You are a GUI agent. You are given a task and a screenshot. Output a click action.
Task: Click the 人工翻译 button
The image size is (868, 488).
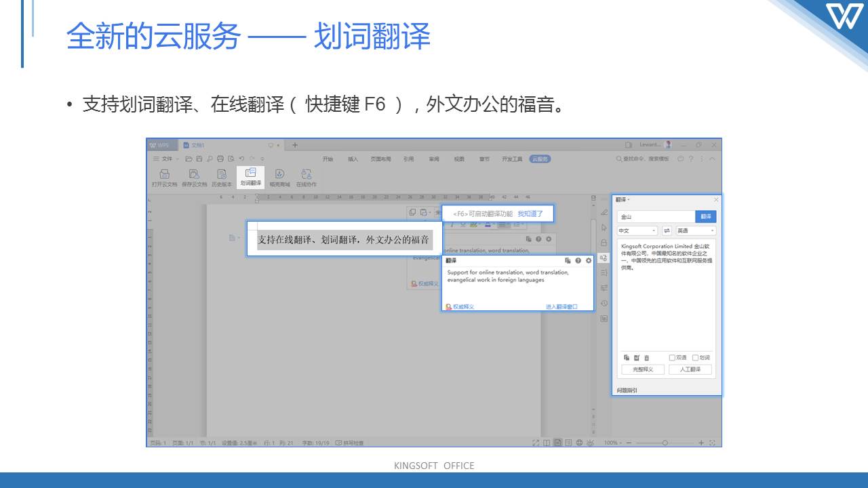(690, 369)
